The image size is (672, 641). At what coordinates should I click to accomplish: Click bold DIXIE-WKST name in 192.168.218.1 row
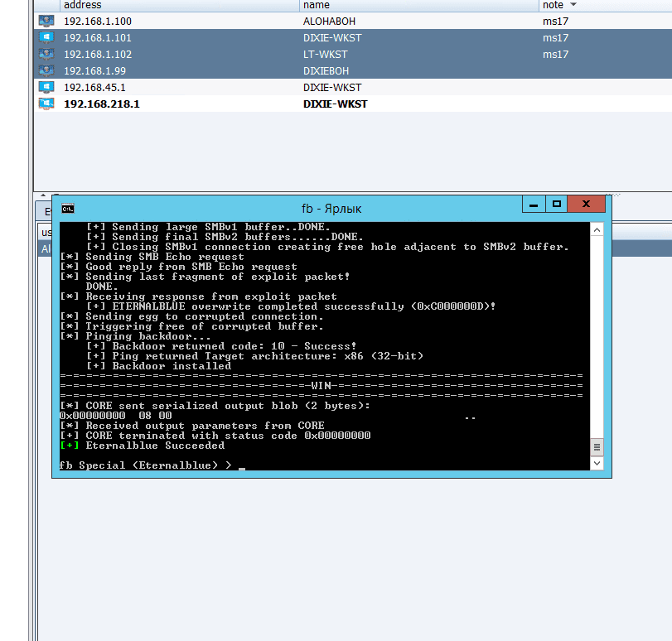click(335, 104)
